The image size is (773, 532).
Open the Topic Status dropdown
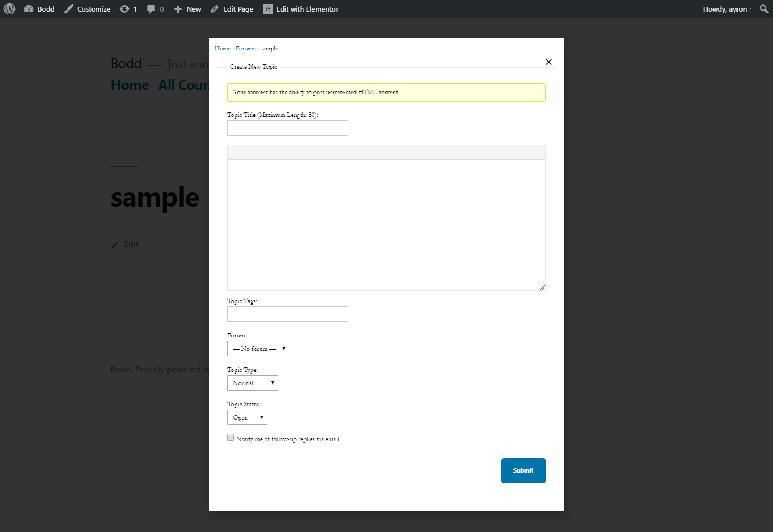(x=247, y=417)
